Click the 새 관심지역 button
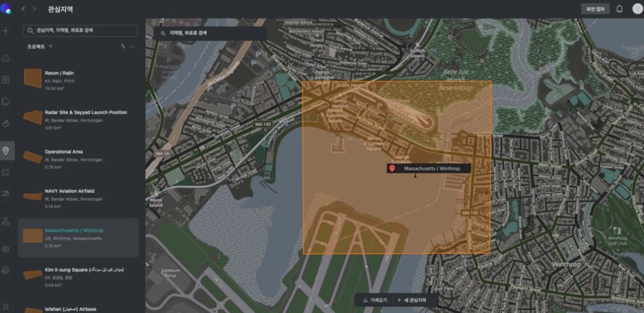 pos(412,300)
